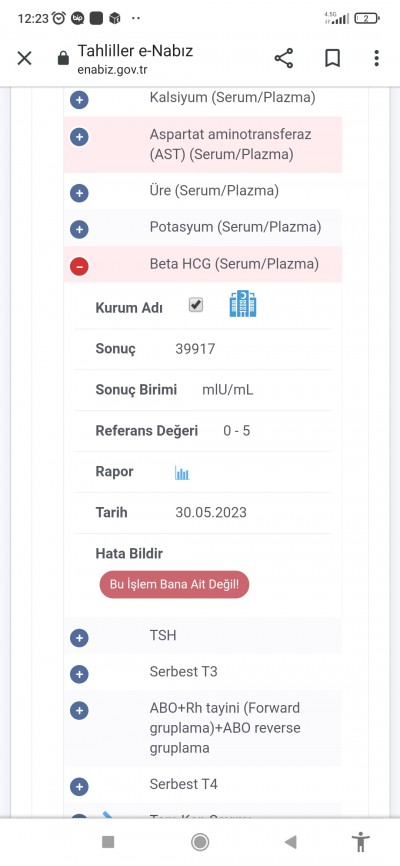Open the hospital building institution icon
400x866 pixels.
pos(243,304)
